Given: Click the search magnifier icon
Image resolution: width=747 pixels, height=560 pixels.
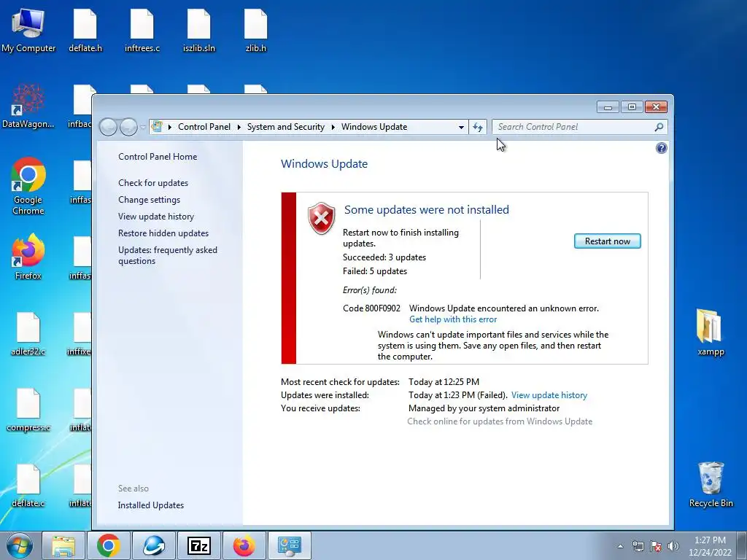Looking at the screenshot, I should [659, 127].
